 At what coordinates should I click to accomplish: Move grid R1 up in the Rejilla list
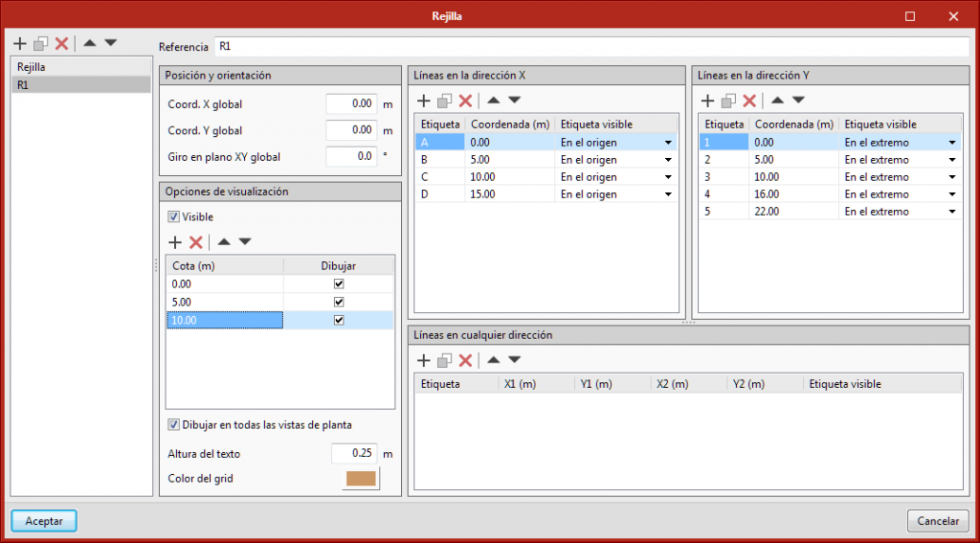coord(89,43)
